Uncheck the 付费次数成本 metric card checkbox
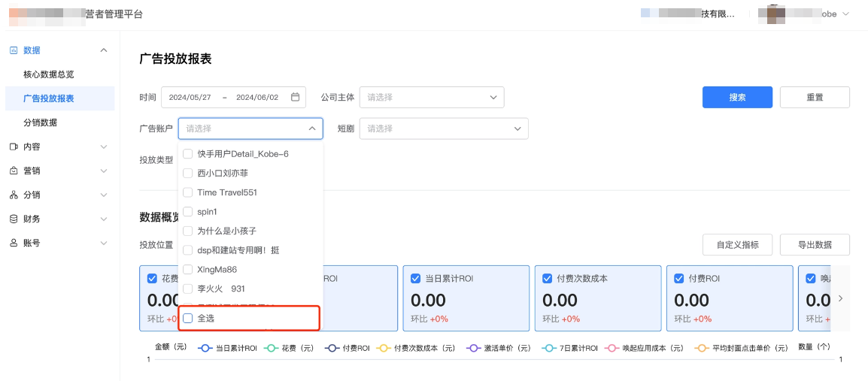868x381 pixels. pyautogui.click(x=548, y=279)
